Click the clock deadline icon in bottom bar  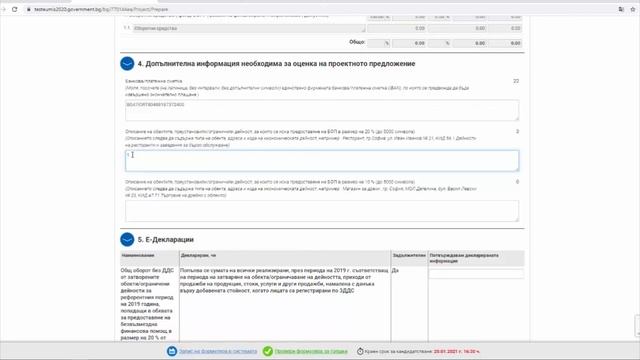360,351
